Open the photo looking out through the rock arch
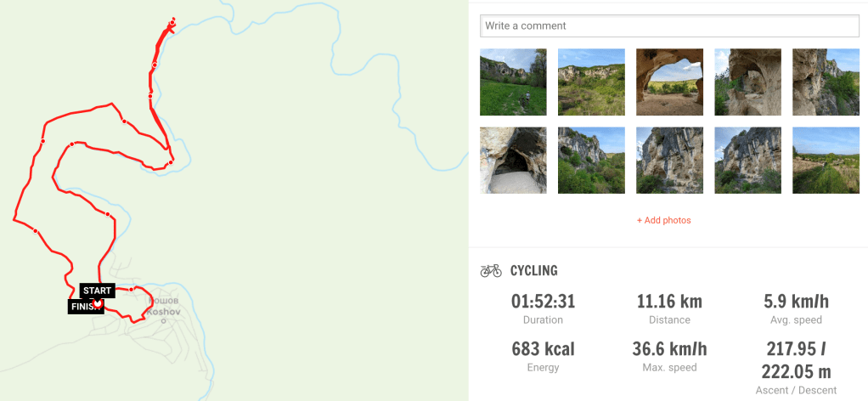868x401 pixels. tap(669, 82)
